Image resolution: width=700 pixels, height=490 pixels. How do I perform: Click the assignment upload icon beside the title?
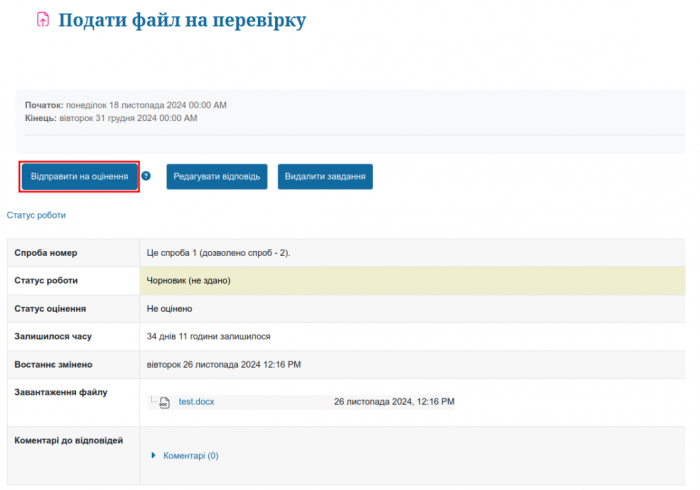[43, 20]
